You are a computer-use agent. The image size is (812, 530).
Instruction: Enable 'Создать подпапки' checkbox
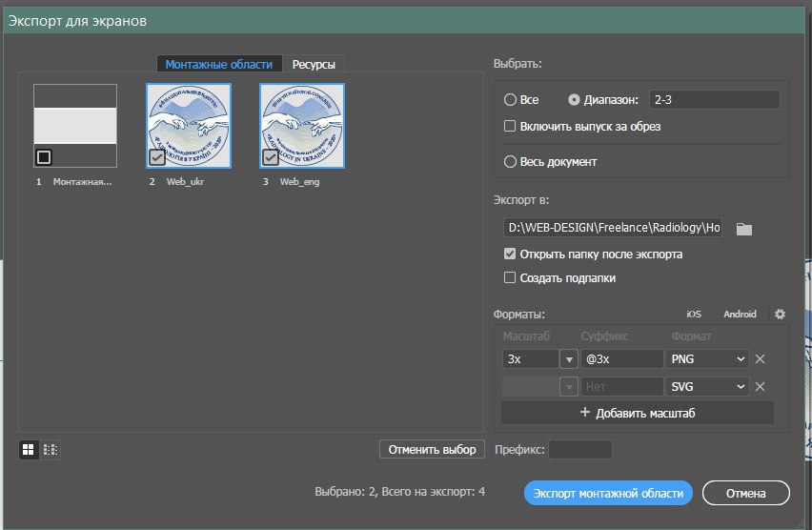pos(510,277)
